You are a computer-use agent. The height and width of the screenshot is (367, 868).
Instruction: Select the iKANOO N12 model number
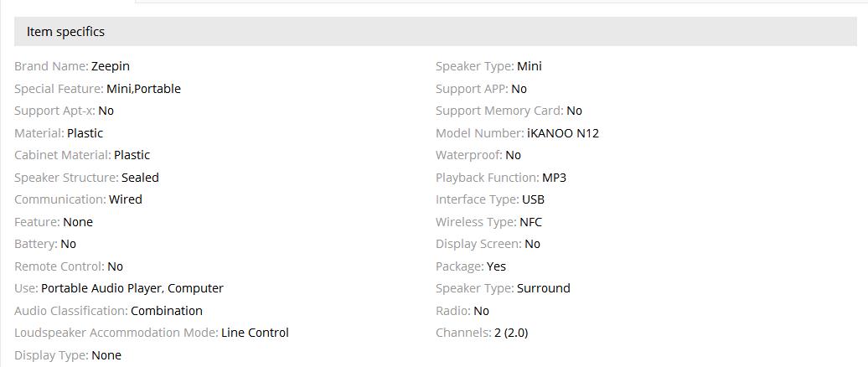tap(562, 133)
